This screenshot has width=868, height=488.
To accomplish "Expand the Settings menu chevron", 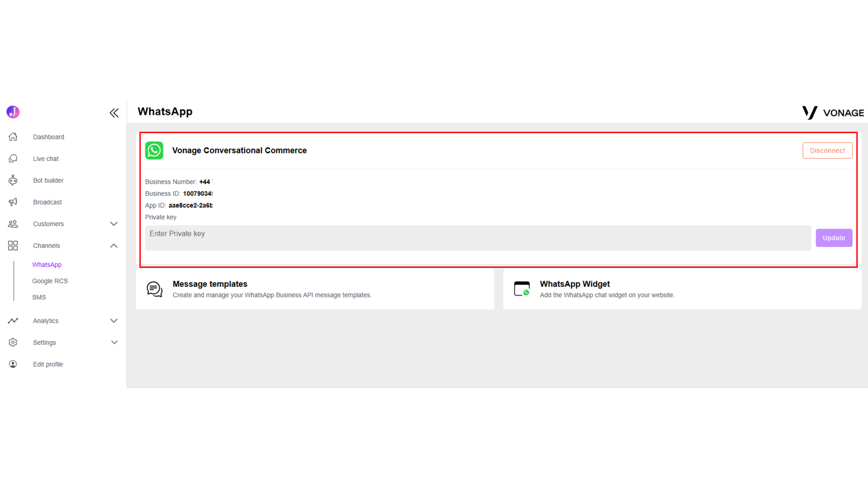I will point(114,342).
